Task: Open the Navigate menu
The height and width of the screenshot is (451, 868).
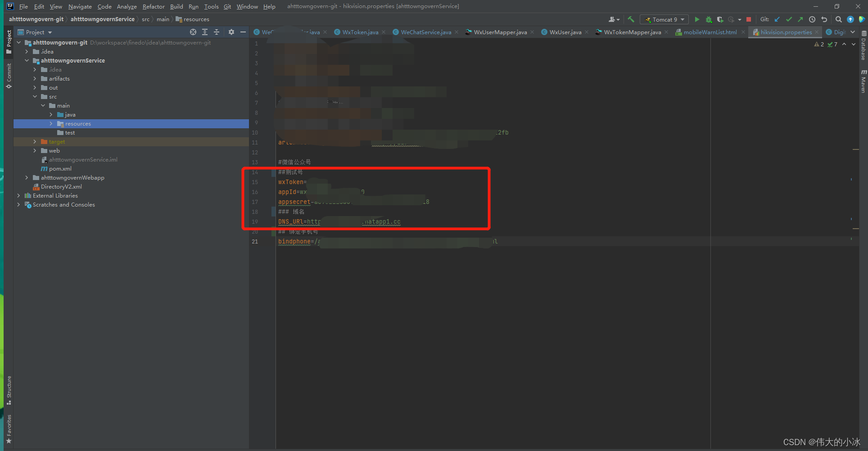Action: [x=80, y=6]
